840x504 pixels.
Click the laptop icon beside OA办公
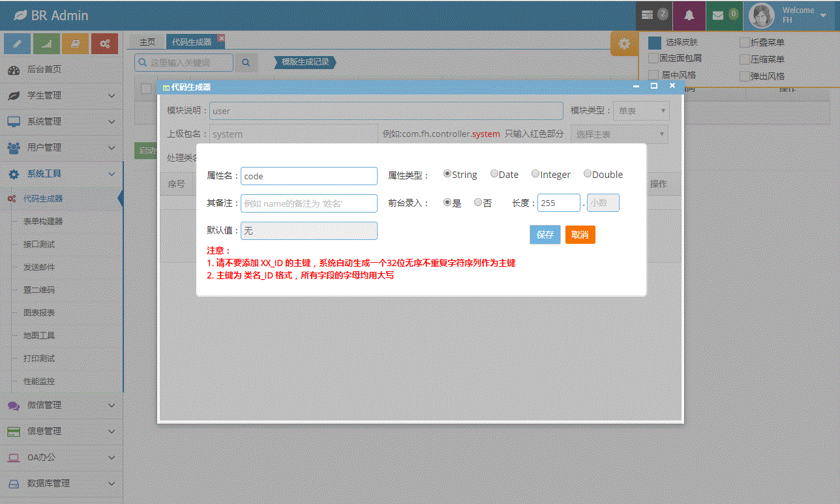coord(14,458)
